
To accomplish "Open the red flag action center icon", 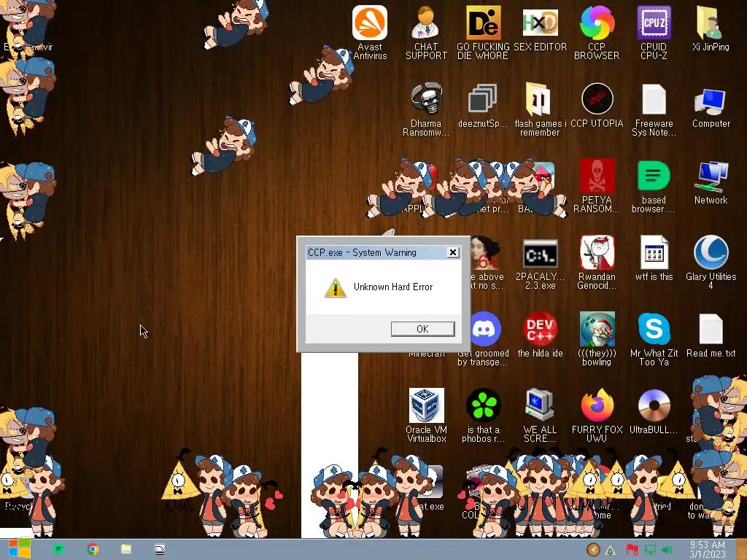I will point(632,550).
